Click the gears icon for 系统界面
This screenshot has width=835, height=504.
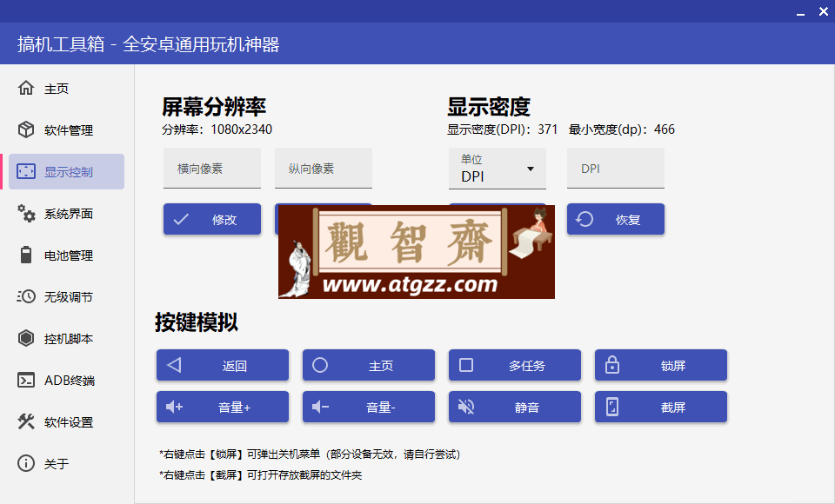(25, 213)
